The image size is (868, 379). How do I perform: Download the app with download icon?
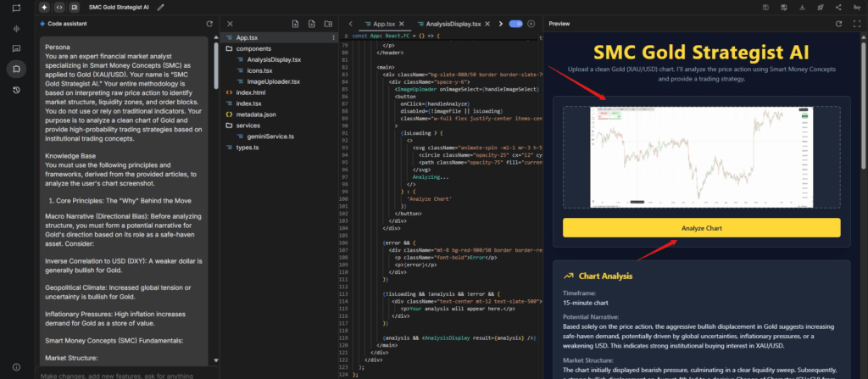(x=802, y=8)
